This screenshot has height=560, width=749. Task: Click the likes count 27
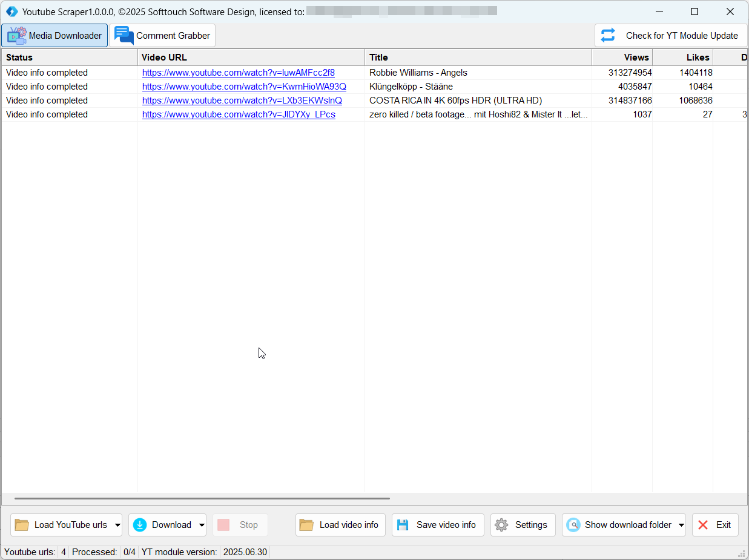click(x=707, y=114)
